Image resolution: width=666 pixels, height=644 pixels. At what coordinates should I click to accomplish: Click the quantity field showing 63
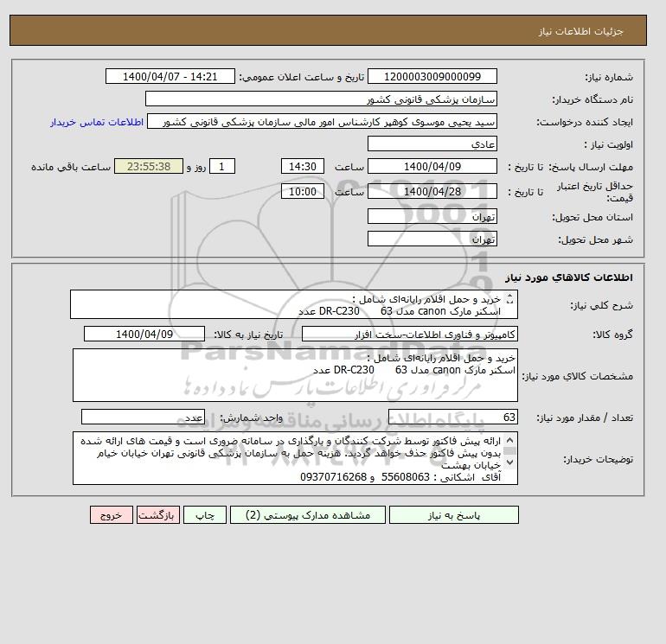[x=452, y=417]
